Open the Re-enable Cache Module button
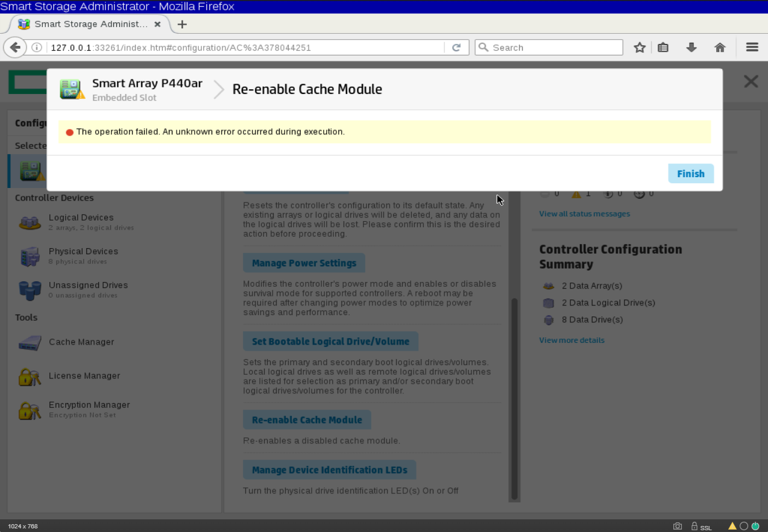The width and height of the screenshot is (768, 532). pos(307,420)
